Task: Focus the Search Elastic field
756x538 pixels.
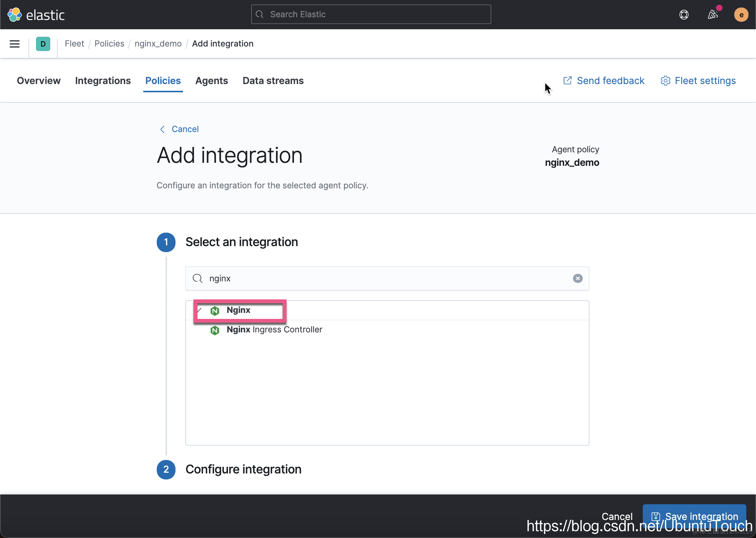Action: (x=371, y=15)
